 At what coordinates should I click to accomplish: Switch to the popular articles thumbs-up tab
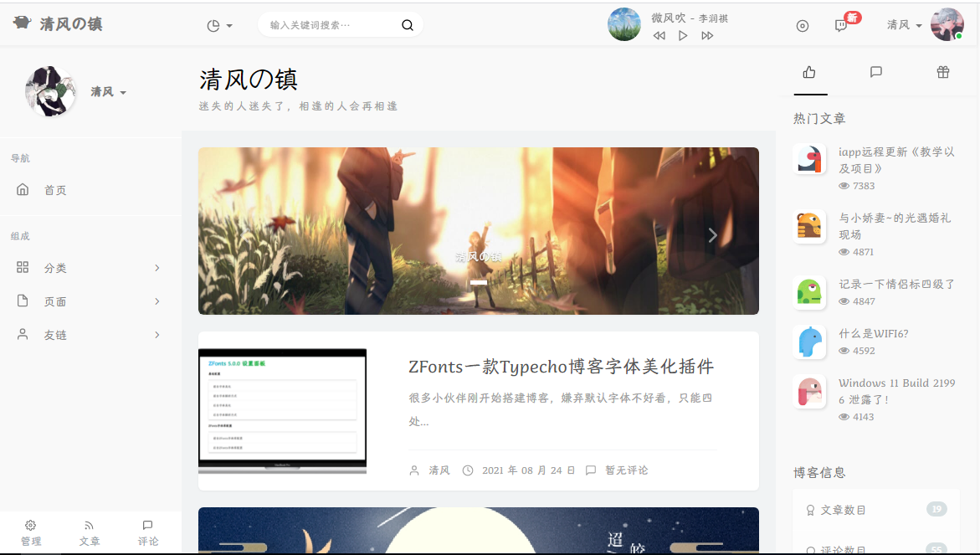click(x=809, y=73)
